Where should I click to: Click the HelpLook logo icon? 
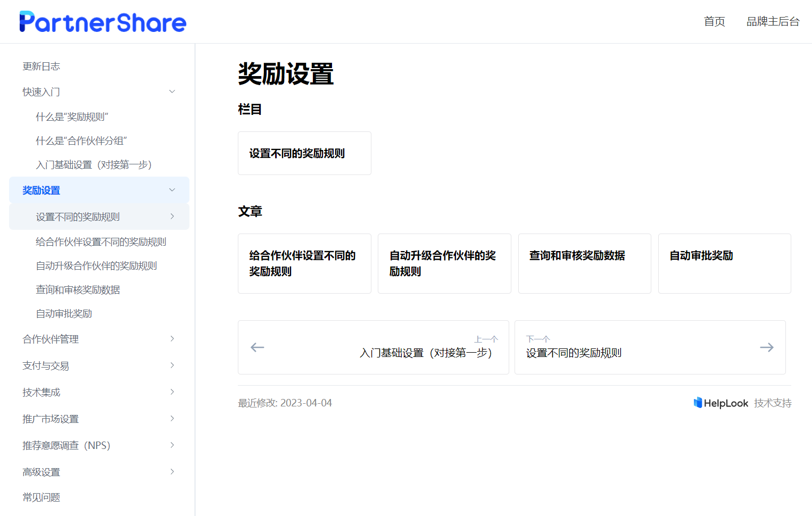pyautogui.click(x=698, y=403)
